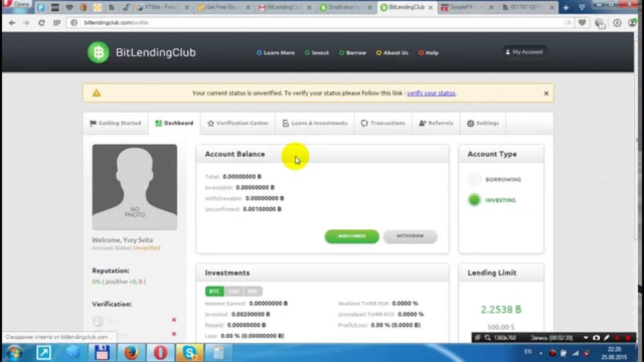
Task: Click the notepad taskbar icon
Action: 219,353
